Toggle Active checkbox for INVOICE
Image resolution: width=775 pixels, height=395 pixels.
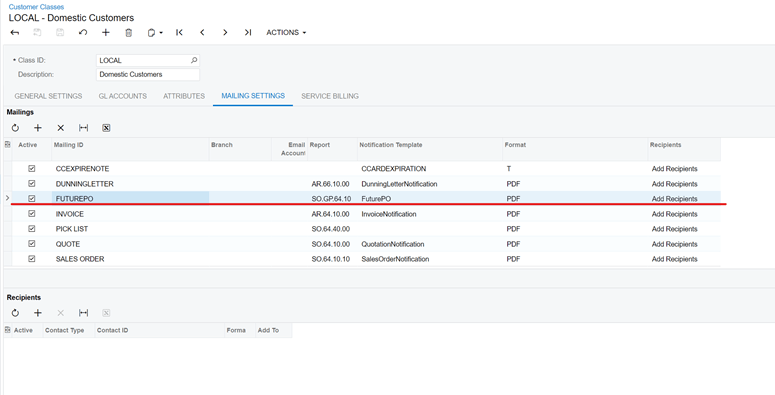32,214
